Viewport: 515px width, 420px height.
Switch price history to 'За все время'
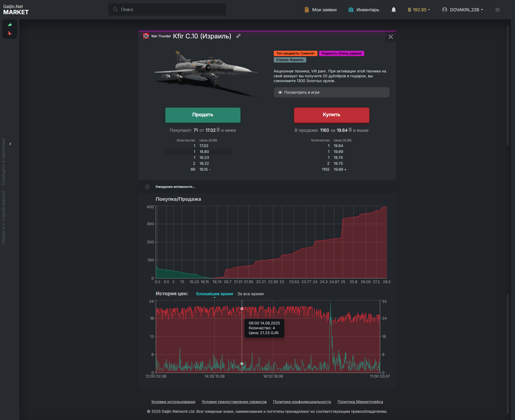pos(250,294)
